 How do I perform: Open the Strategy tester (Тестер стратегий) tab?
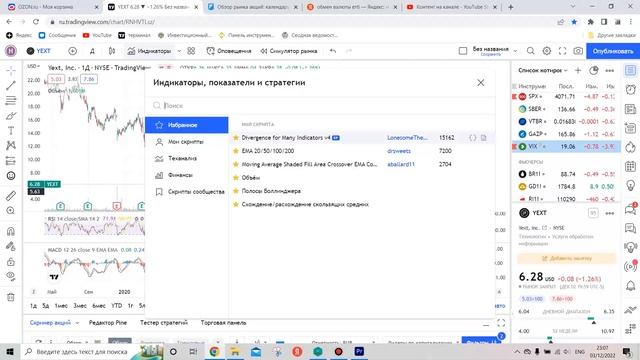pos(164,323)
